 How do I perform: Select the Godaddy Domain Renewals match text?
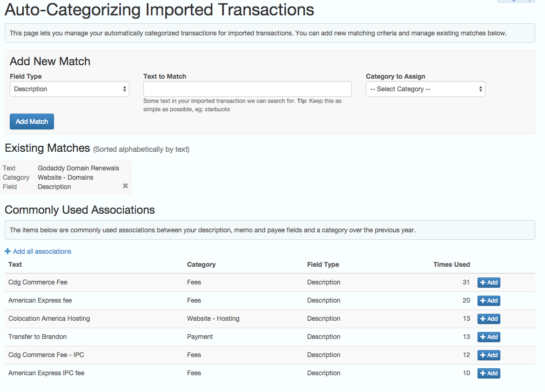(x=78, y=168)
